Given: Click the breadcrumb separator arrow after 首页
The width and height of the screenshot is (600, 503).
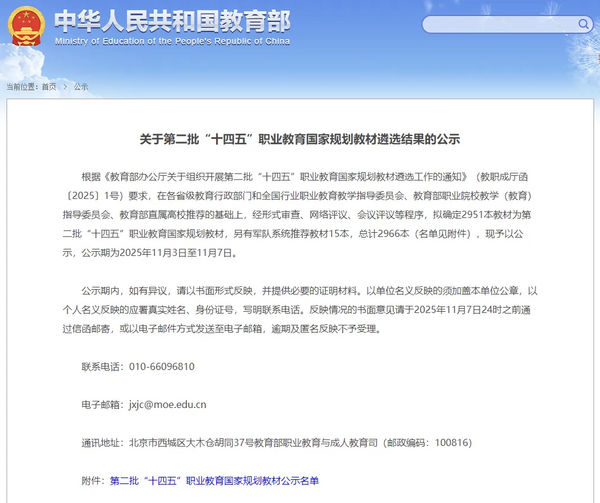Looking at the screenshot, I should tap(65, 87).
